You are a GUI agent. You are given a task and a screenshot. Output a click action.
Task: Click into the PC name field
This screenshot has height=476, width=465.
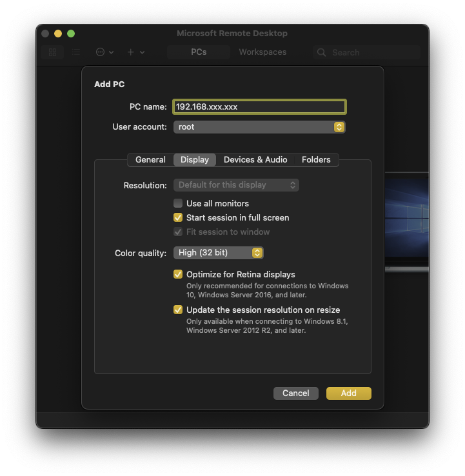click(x=259, y=107)
